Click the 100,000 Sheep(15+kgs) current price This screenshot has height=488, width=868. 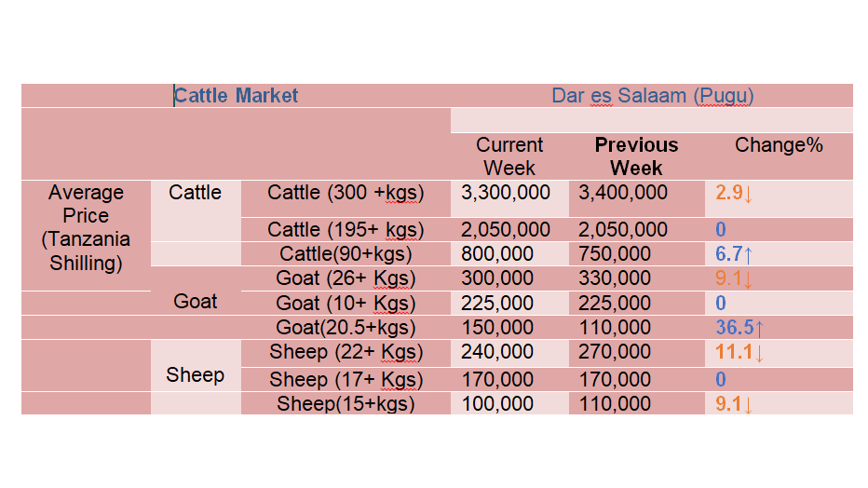(x=497, y=404)
